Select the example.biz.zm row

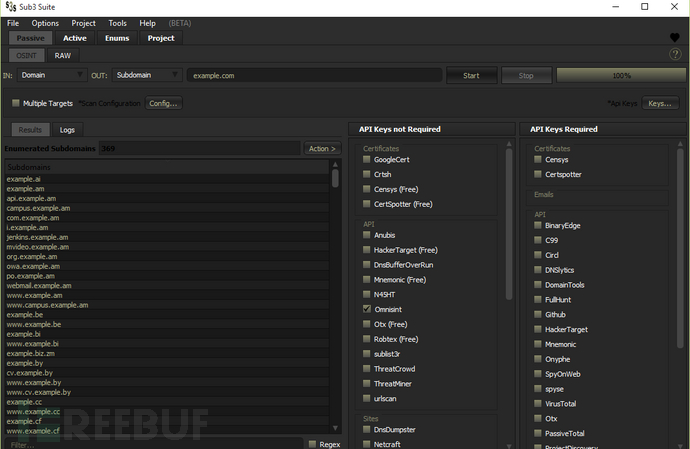(x=167, y=353)
